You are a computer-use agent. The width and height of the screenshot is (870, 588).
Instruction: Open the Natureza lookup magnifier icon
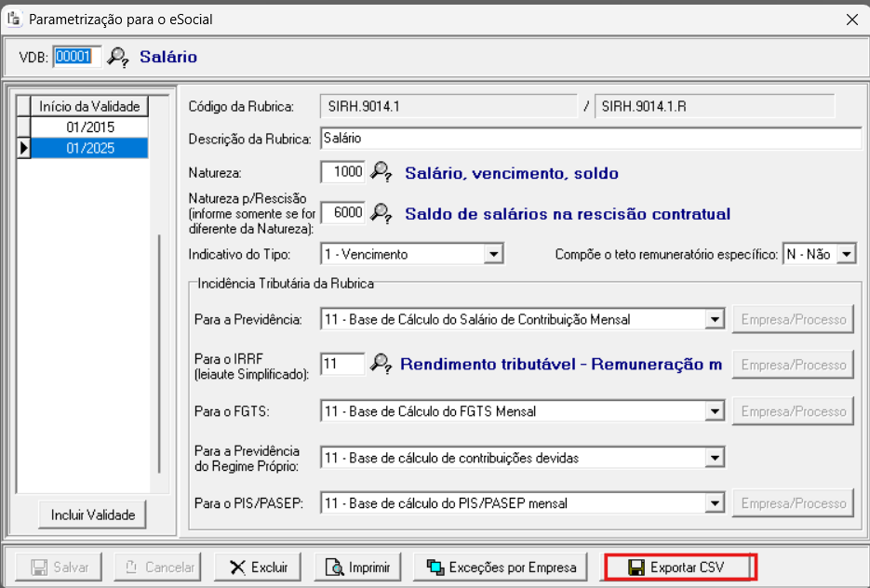coord(381,172)
